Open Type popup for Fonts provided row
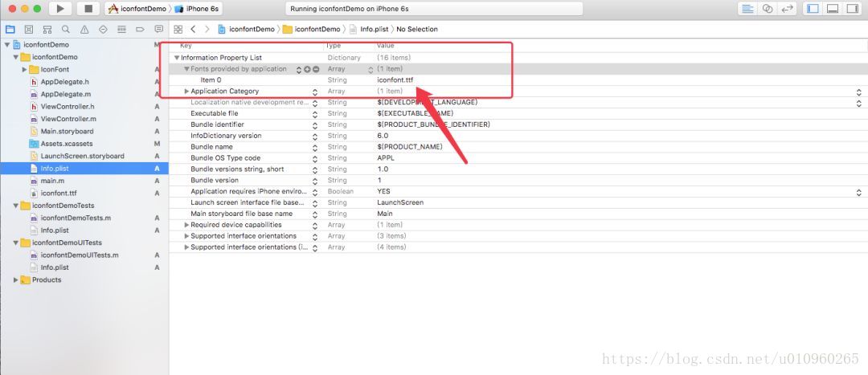 tap(371, 70)
